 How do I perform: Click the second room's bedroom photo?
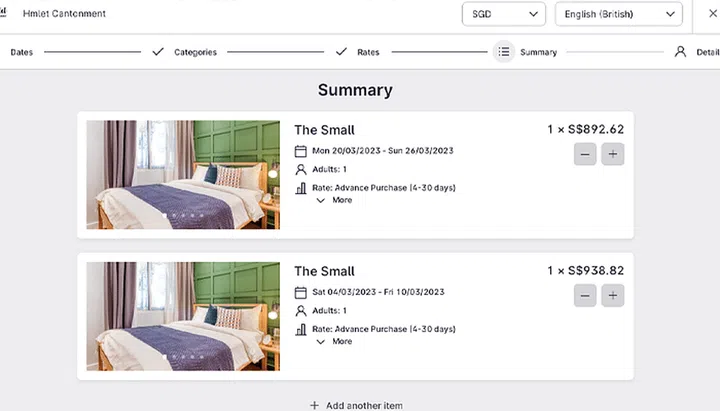tap(183, 316)
